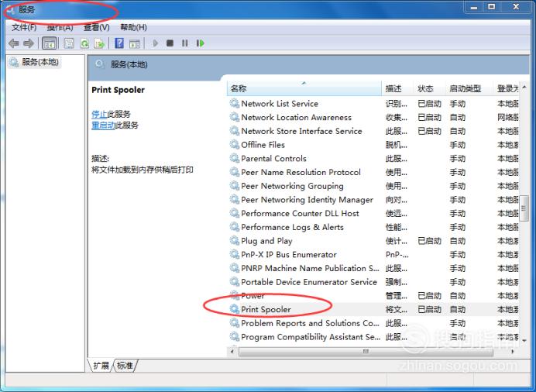Sort by the 描述 column header

coord(397,88)
